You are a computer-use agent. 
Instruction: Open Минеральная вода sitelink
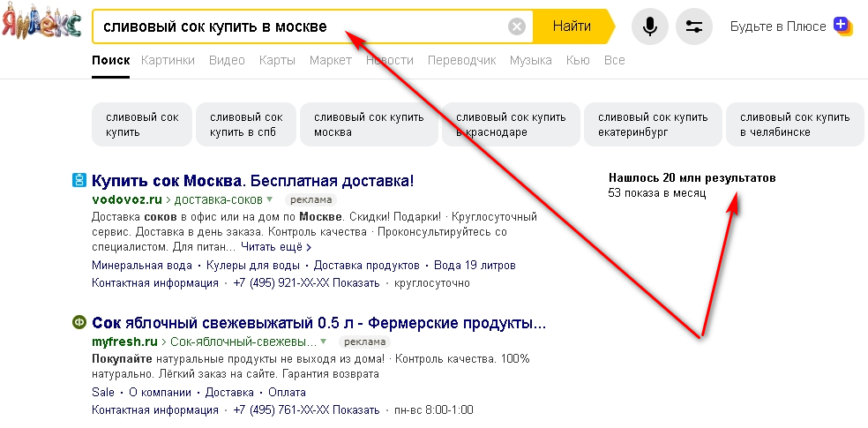click(x=142, y=266)
